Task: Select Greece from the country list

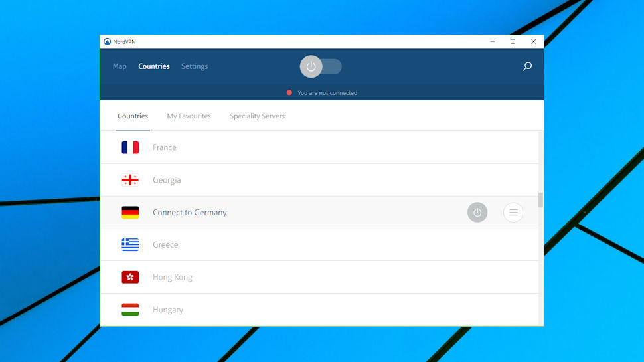Action: click(319, 245)
